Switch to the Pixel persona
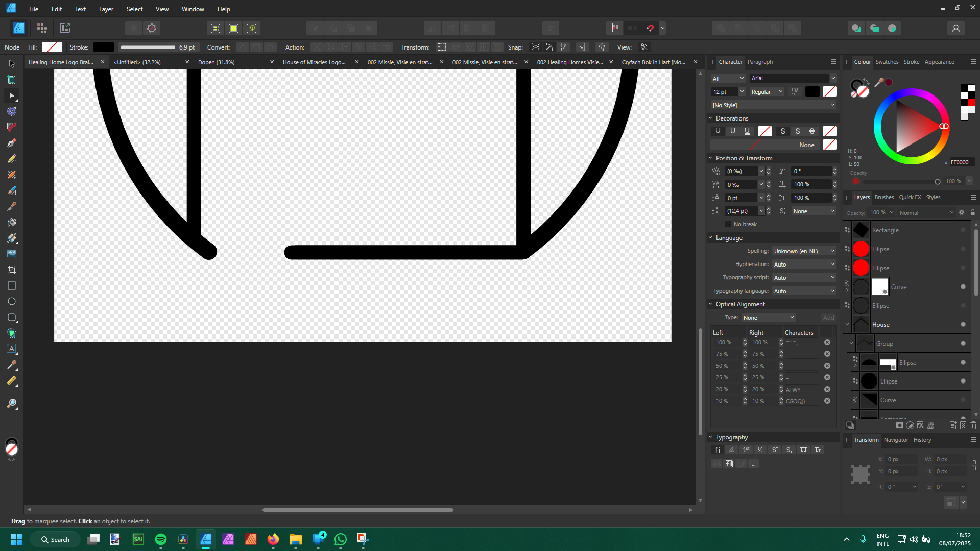980x551 pixels. pos(42,28)
